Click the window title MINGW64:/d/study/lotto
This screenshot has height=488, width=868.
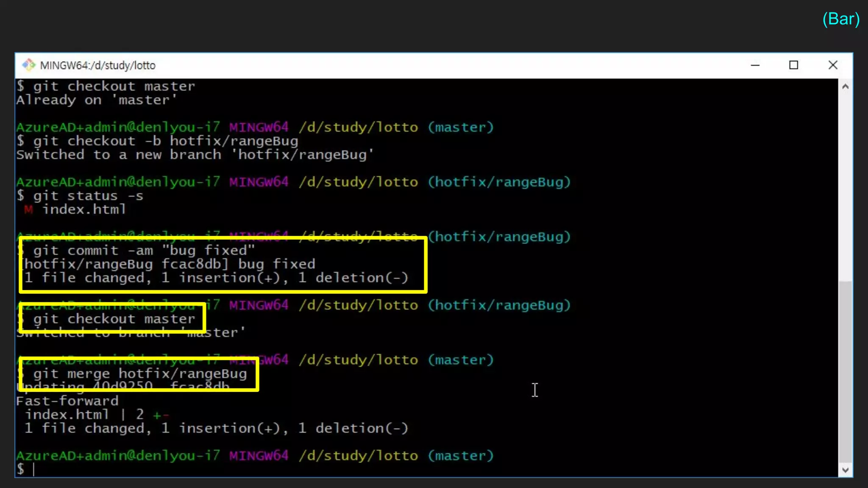pos(97,65)
